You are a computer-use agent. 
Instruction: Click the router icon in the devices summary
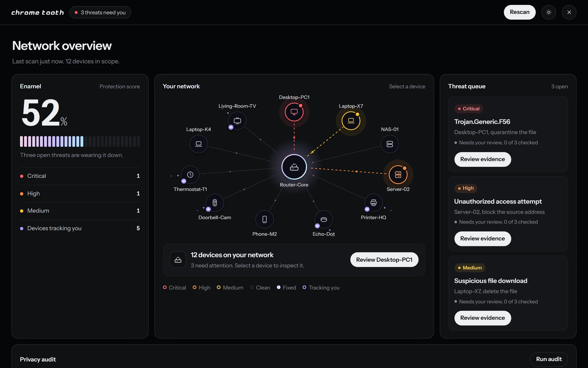click(x=178, y=260)
